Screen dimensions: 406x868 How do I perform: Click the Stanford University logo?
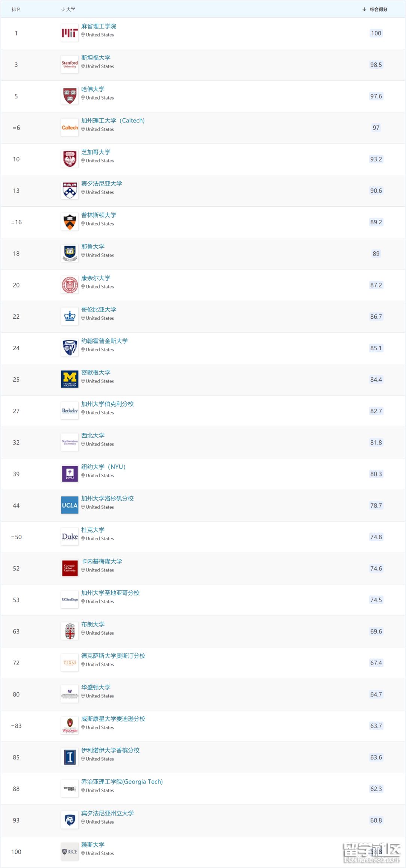70,65
